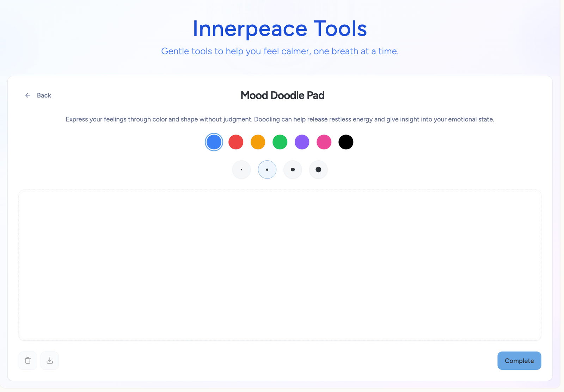Click the Mood Doodle Pad heading

[x=282, y=95]
